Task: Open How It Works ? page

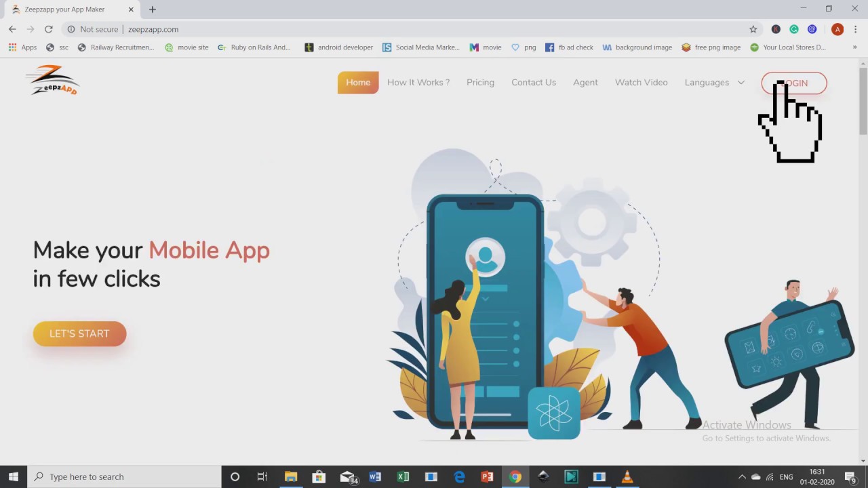Action: click(x=418, y=83)
